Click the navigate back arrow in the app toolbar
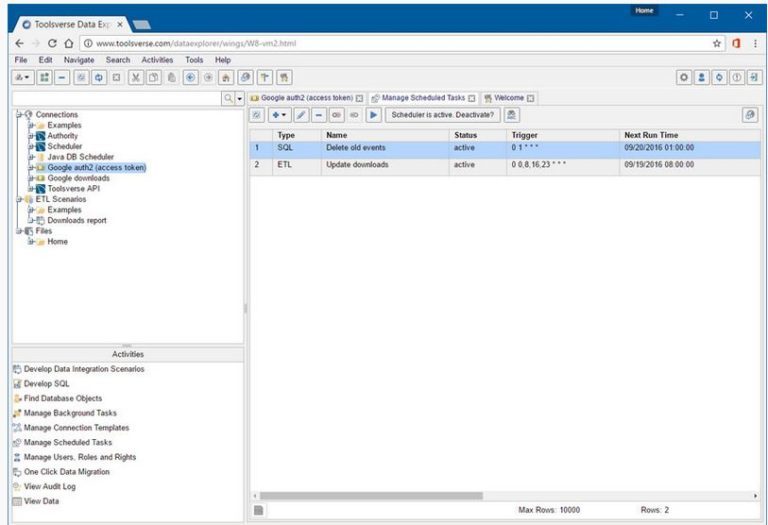768x525 pixels. click(x=191, y=77)
